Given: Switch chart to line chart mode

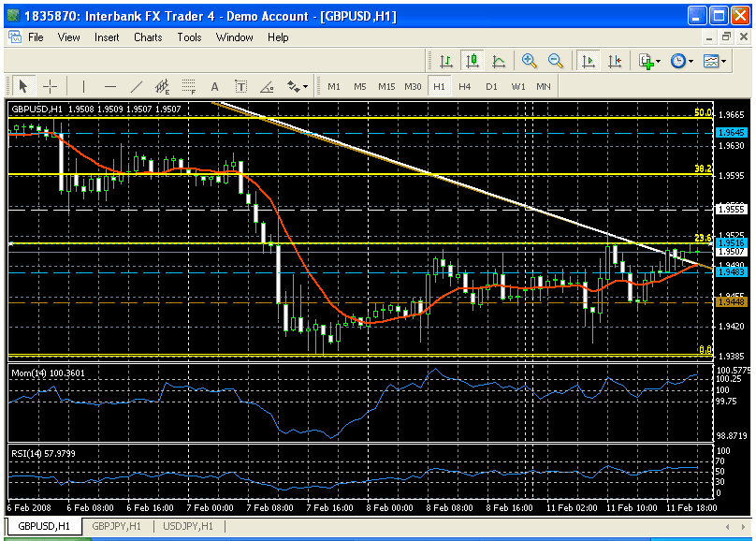Looking at the screenshot, I should pyautogui.click(x=499, y=61).
